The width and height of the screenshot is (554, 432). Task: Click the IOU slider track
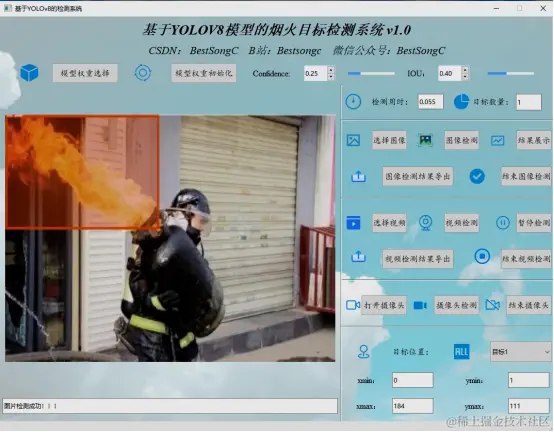click(511, 73)
